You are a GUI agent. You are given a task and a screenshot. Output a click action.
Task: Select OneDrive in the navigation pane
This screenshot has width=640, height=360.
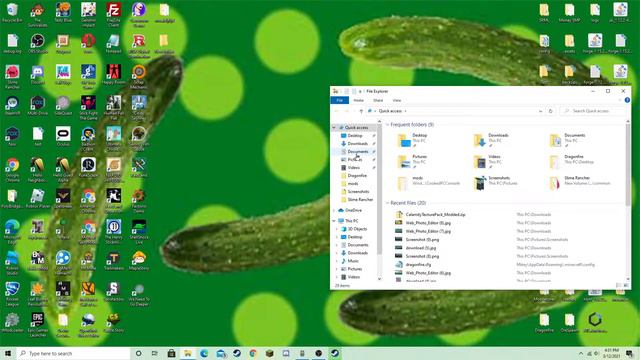pyautogui.click(x=350, y=210)
